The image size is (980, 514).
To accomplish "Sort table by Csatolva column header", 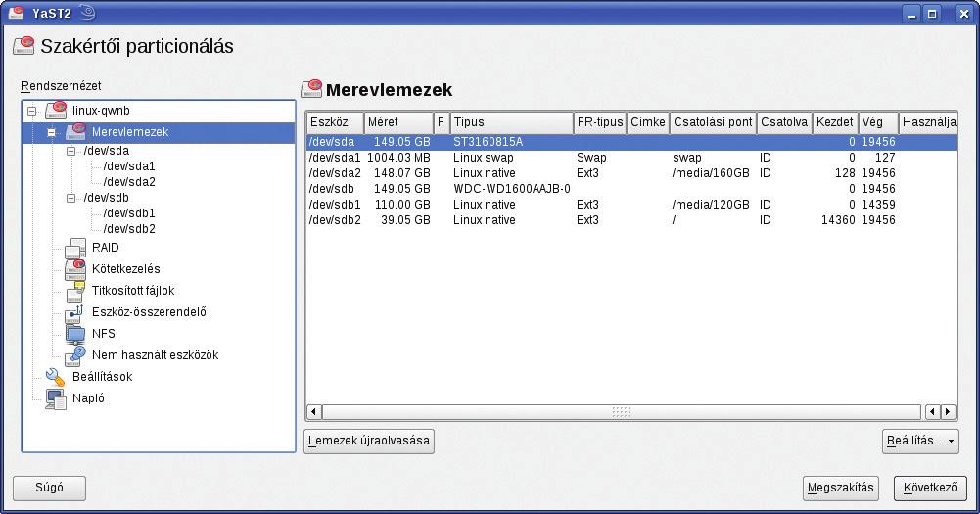I will tap(784, 122).
